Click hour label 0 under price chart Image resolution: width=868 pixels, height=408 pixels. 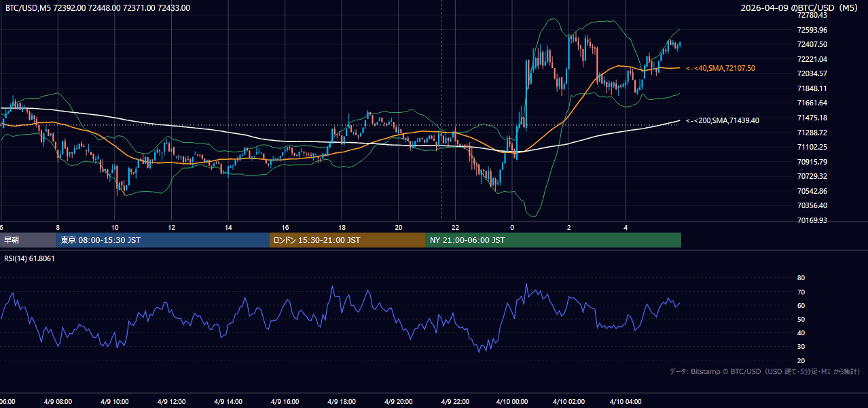(512, 228)
